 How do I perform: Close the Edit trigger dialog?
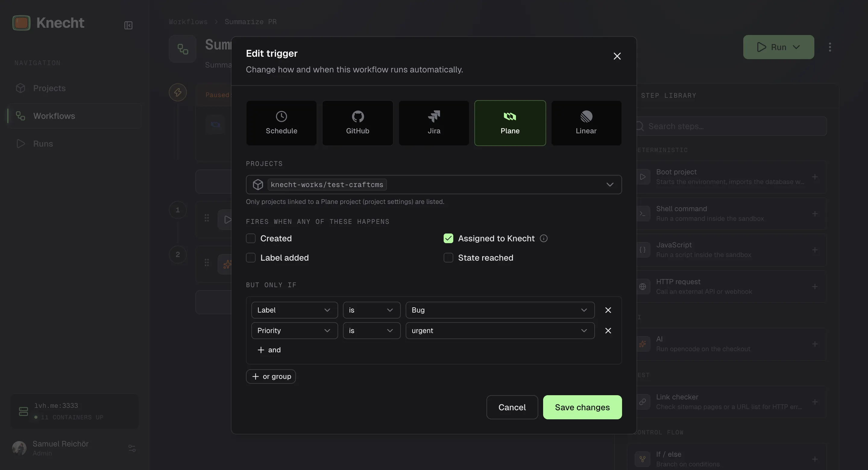tap(617, 56)
